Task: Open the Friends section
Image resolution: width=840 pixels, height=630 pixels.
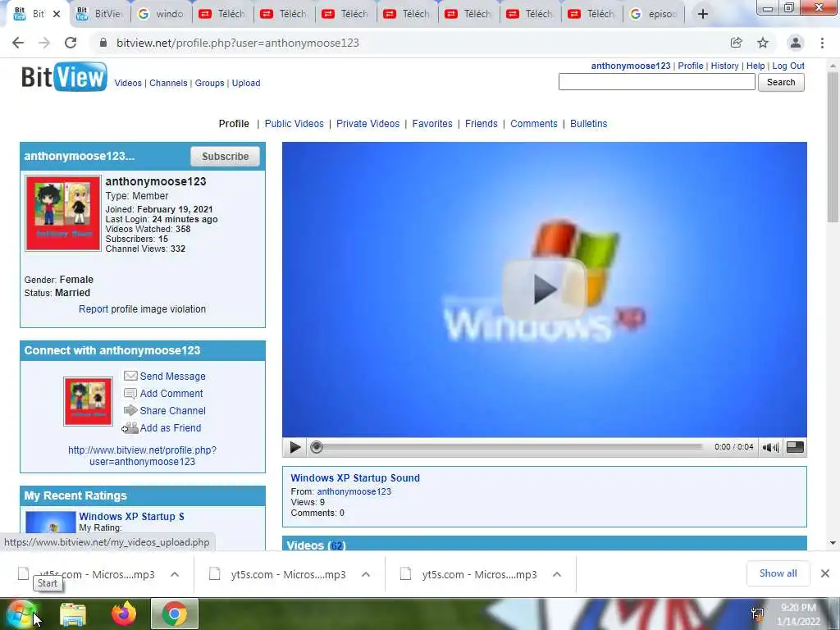Action: 481,124
